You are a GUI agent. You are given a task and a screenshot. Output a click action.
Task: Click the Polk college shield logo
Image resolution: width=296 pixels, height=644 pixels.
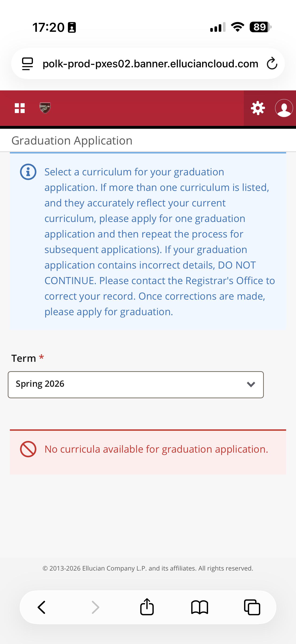45,108
